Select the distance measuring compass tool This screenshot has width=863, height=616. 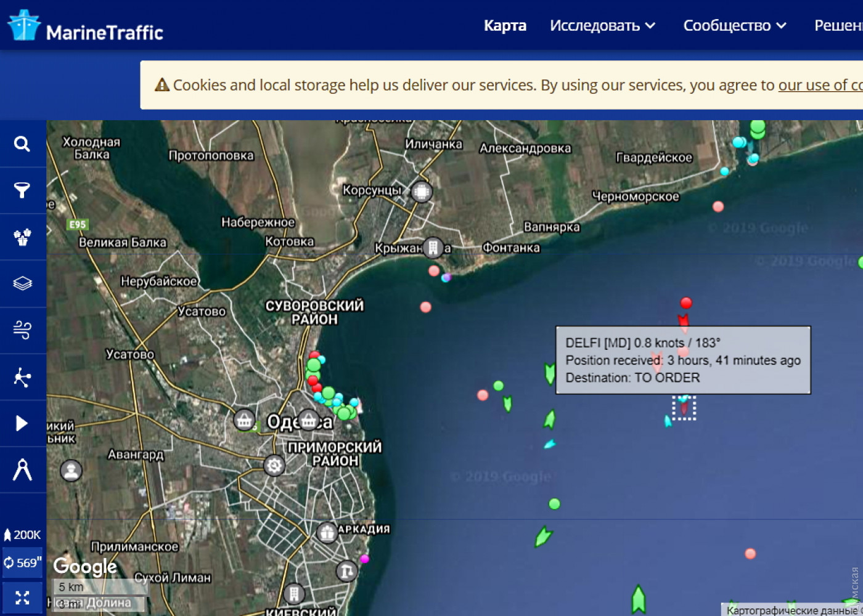pos(22,470)
